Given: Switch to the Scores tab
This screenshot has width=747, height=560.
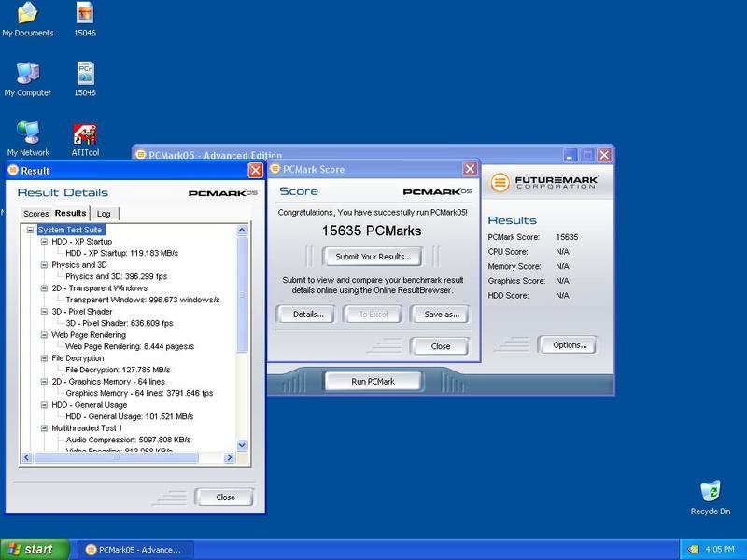Looking at the screenshot, I should [x=36, y=214].
